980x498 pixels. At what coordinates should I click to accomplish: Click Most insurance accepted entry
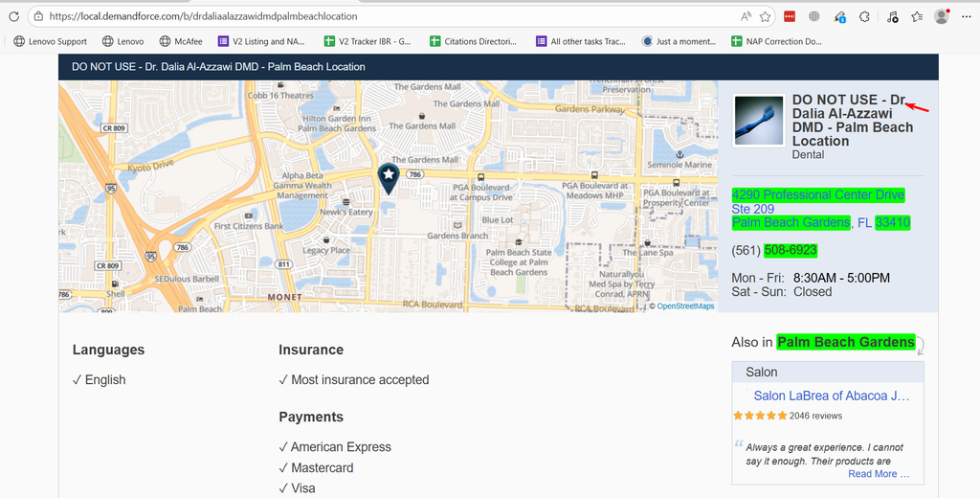[354, 380]
